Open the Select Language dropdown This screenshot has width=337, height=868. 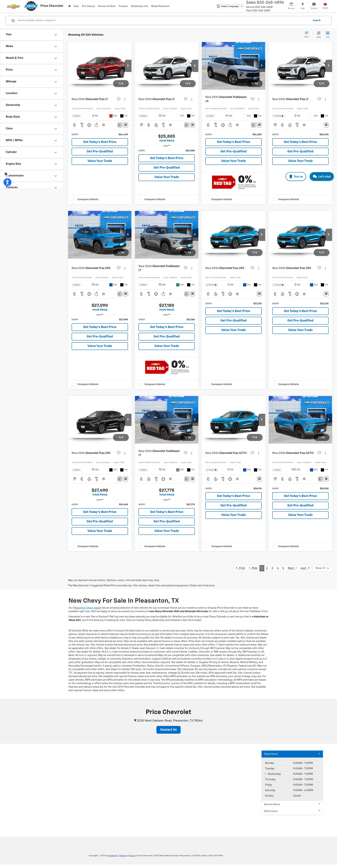(x=230, y=6)
